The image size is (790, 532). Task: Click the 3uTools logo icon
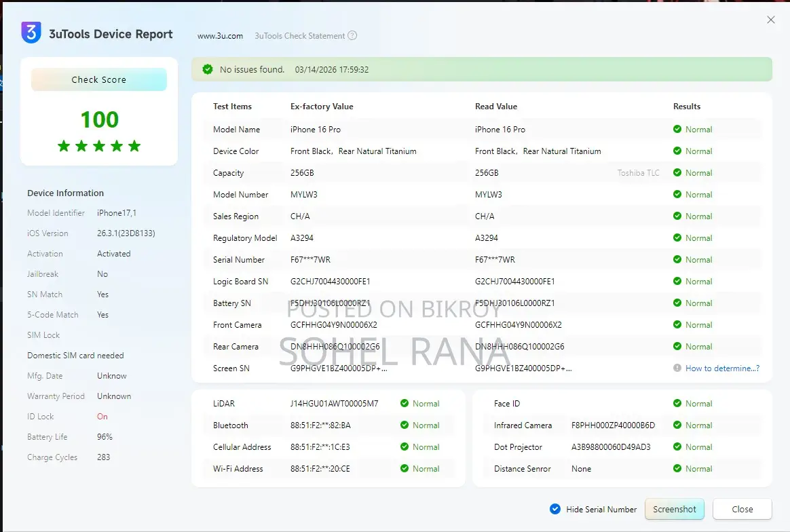tap(31, 33)
